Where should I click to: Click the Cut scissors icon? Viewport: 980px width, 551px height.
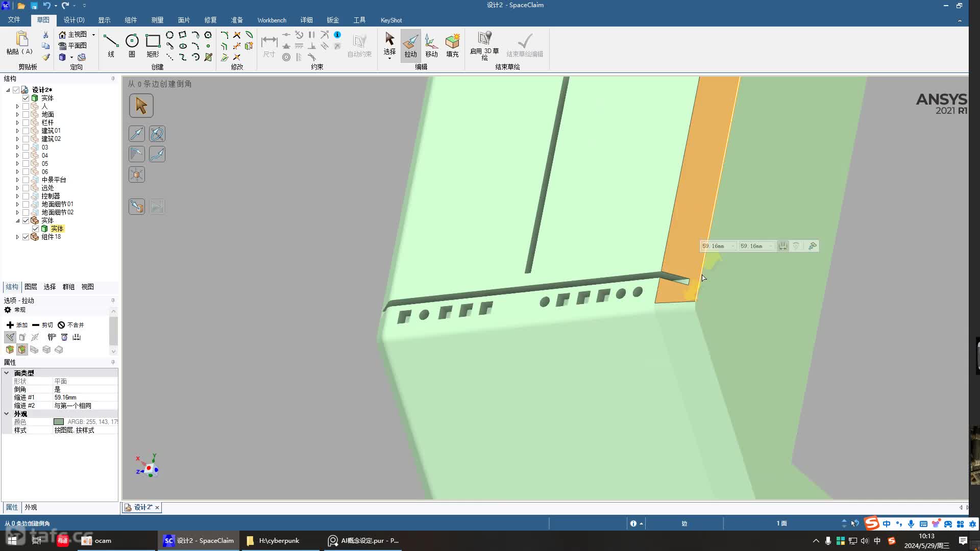(45, 35)
